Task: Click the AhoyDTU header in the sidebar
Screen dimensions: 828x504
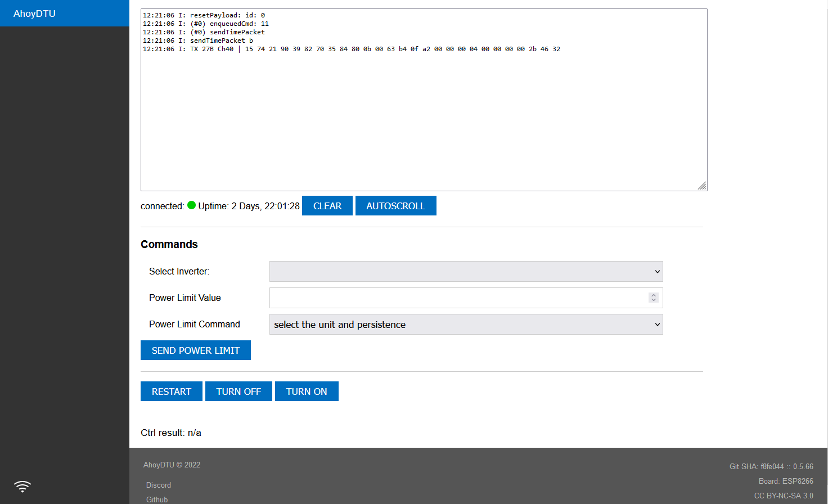Action: coord(35,13)
